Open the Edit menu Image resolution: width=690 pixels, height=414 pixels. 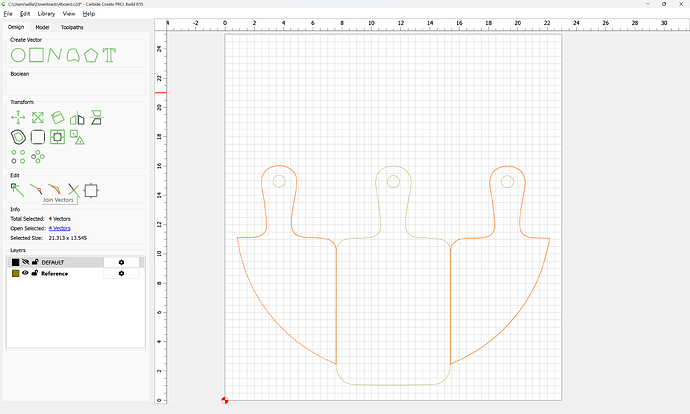pyautogui.click(x=25, y=14)
